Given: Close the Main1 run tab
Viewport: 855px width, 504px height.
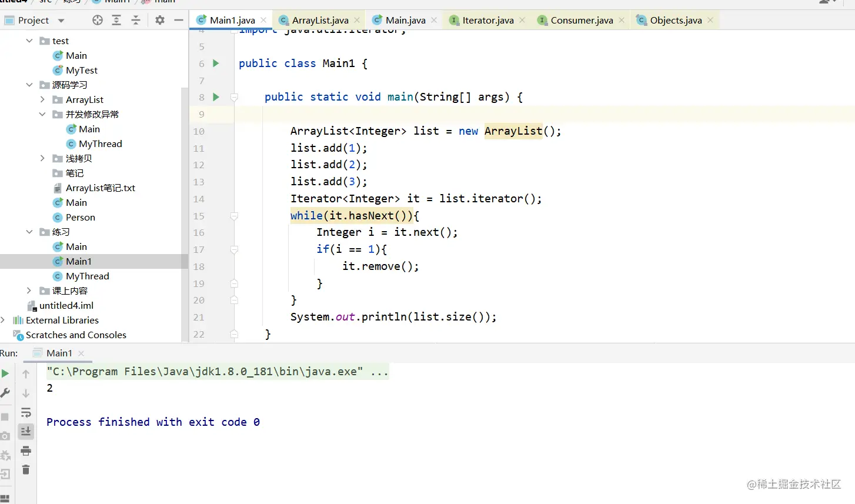Looking at the screenshot, I should (81, 353).
